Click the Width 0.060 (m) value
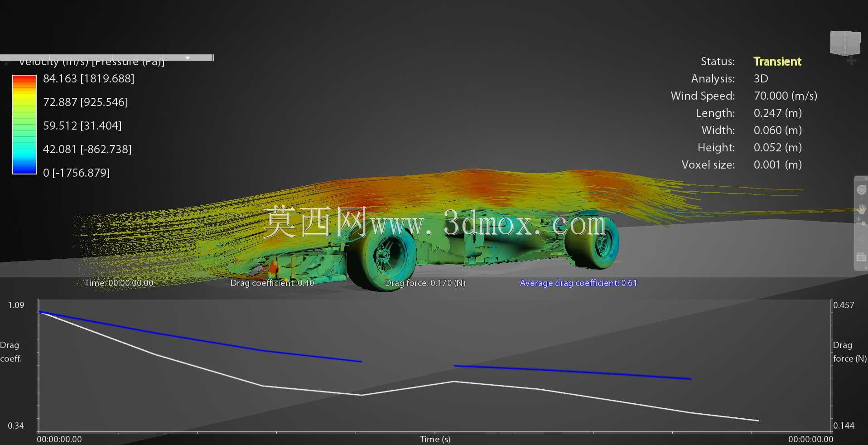The width and height of the screenshot is (868, 445). (778, 130)
